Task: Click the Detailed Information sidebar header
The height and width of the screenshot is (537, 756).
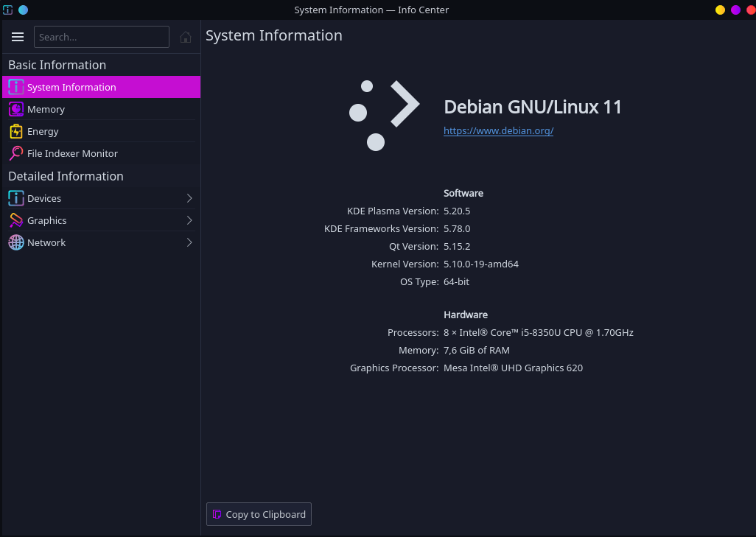Action: 66,177
